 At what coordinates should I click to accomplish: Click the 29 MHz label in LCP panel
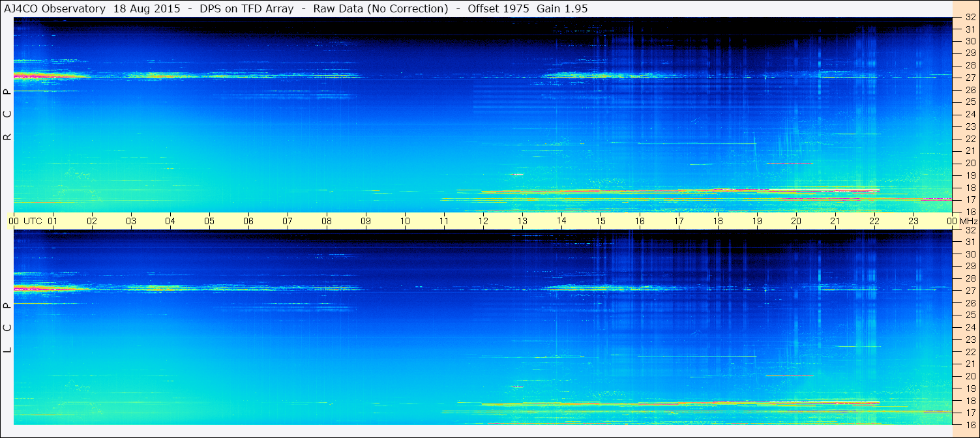point(970,267)
